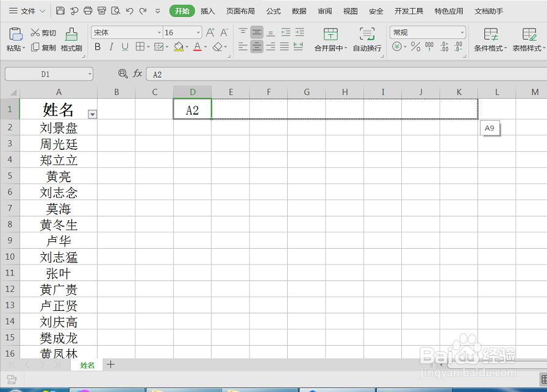The height and width of the screenshot is (392, 547).
Task: Click the distributed alignment icon
Action: pyautogui.click(x=298, y=46)
